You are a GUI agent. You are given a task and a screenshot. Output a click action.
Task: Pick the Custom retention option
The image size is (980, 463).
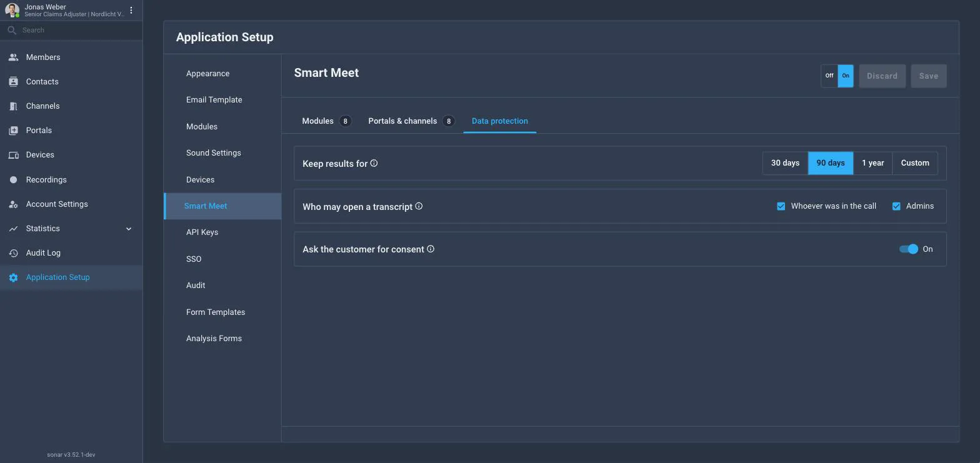915,163
